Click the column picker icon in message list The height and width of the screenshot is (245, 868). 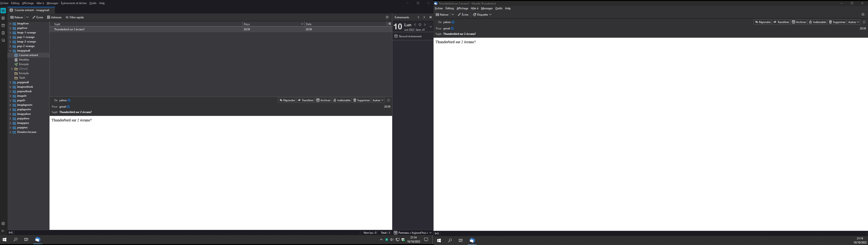pos(389,24)
